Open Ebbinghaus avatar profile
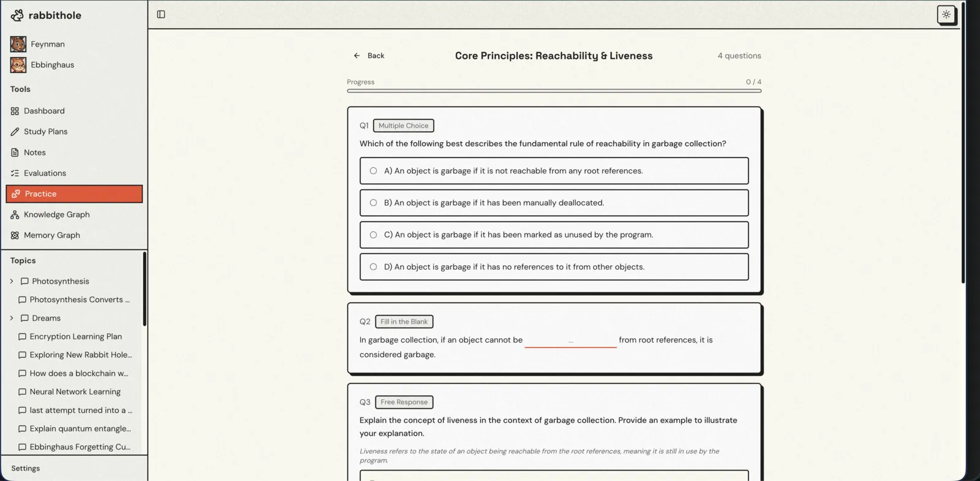This screenshot has height=481, width=980. click(x=18, y=65)
